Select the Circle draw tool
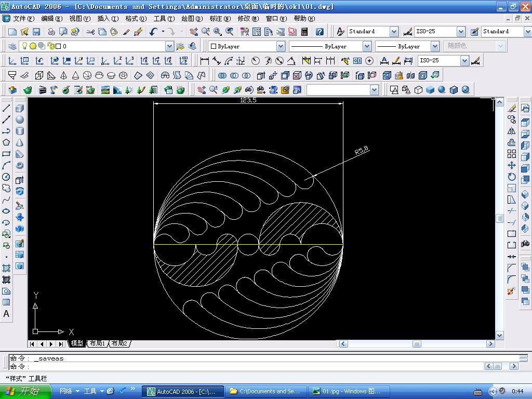This screenshot has height=399, width=532. point(6,177)
